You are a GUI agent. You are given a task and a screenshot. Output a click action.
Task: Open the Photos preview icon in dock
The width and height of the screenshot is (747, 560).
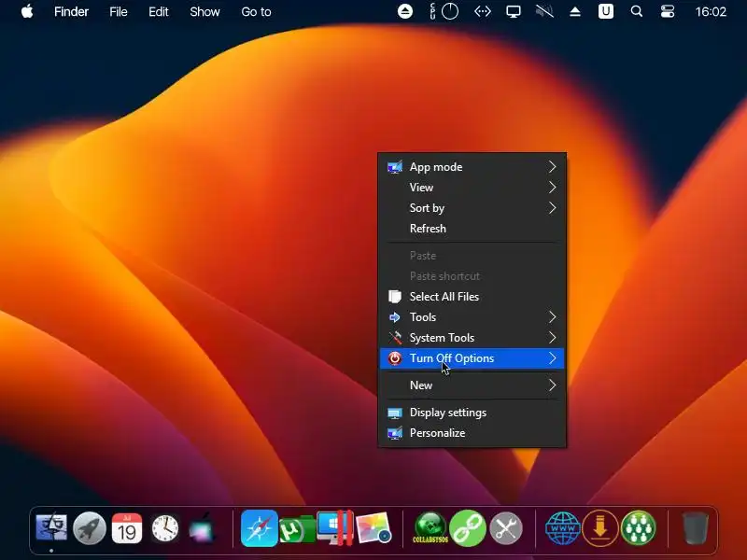pos(373,527)
